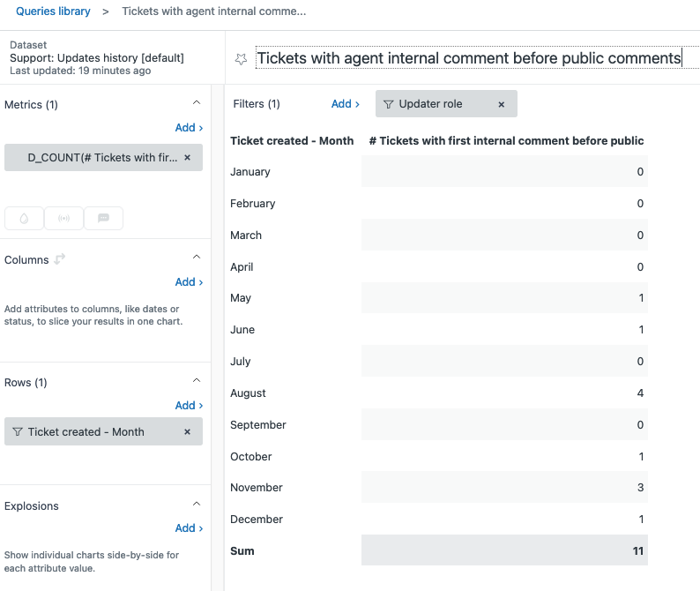700x591 pixels.
Task: Open the Queries library breadcrumb link
Action: coord(53,11)
